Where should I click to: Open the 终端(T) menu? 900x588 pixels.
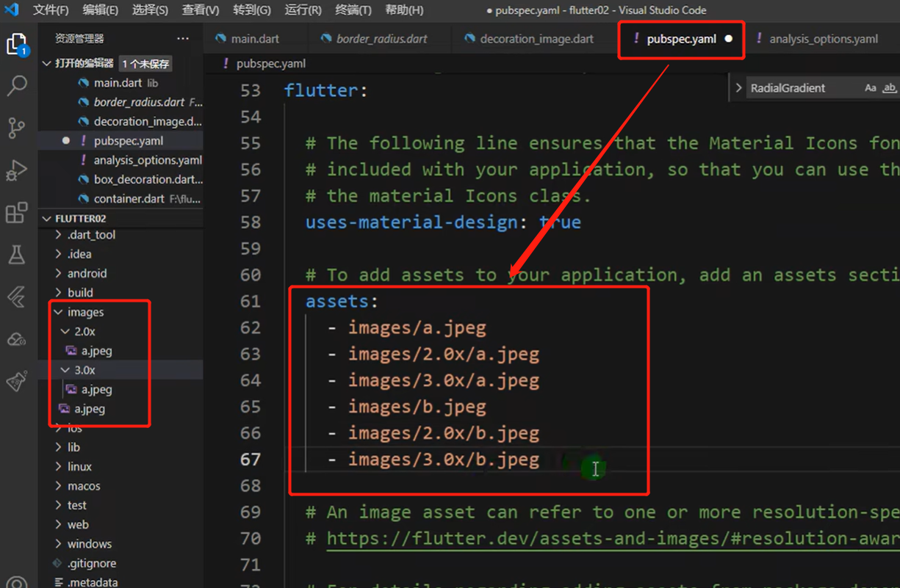[353, 10]
